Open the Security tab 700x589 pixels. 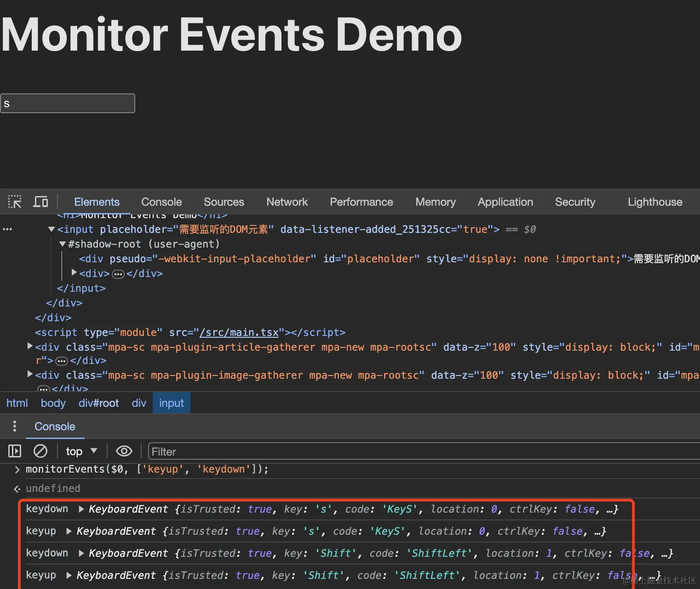coord(575,202)
